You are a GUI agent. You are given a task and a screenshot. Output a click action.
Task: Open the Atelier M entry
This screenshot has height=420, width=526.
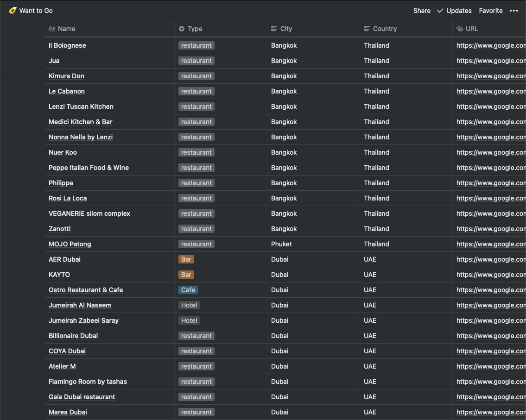62,366
